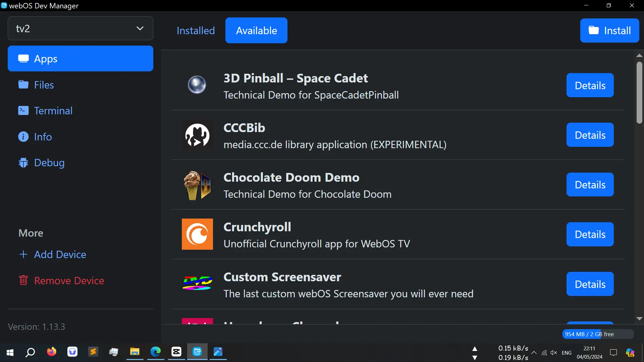Click the folder icon on the Install button
The height and width of the screenshot is (362, 644).
point(593,30)
